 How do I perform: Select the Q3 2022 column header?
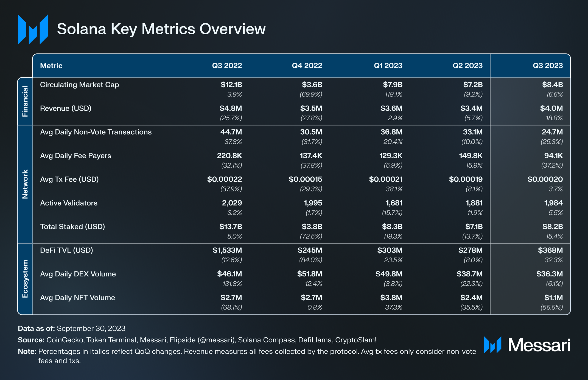[x=227, y=66]
